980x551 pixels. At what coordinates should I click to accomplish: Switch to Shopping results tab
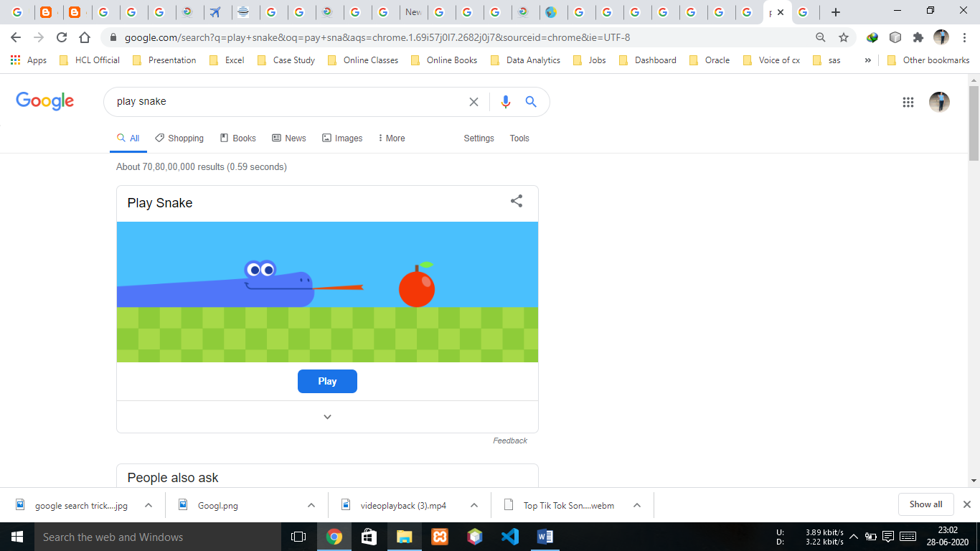point(179,138)
